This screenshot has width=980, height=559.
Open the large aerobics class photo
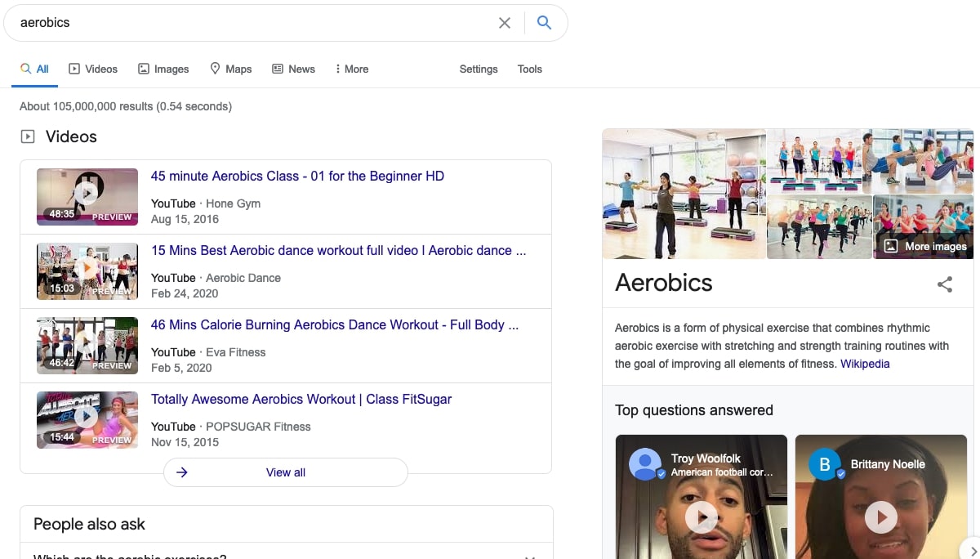pos(684,194)
